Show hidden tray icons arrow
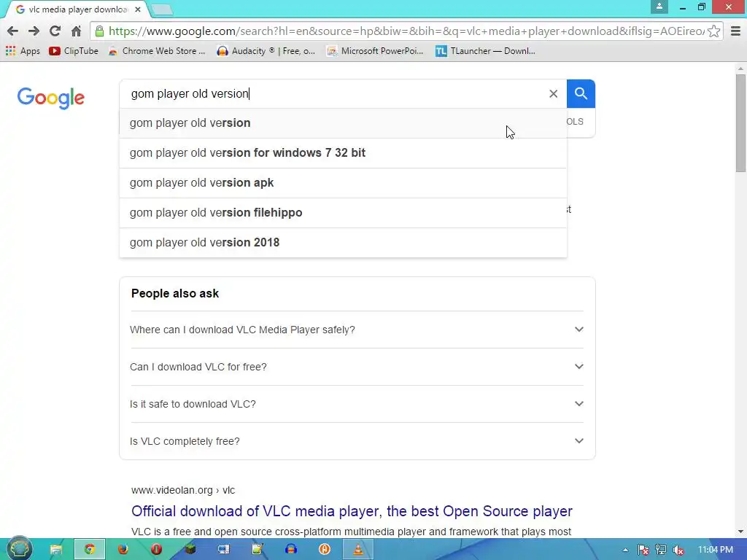This screenshot has width=747, height=560. tap(625, 551)
